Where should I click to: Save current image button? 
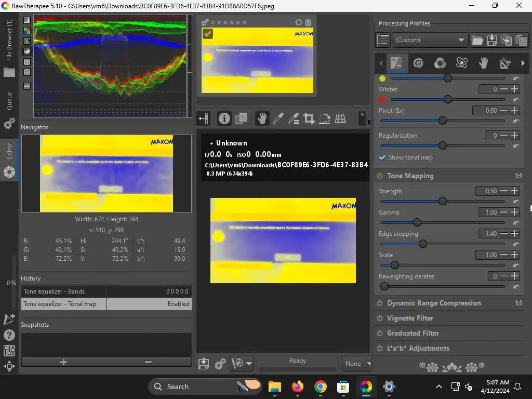click(x=204, y=363)
